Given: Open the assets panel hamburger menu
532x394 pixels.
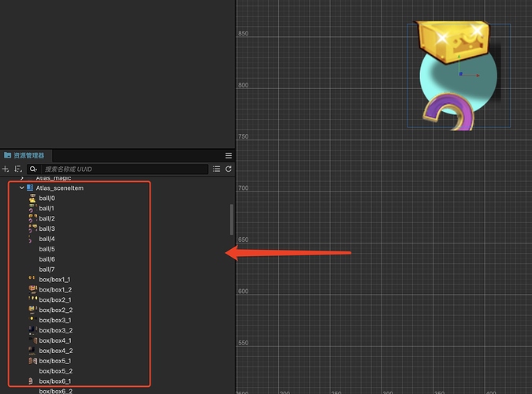Looking at the screenshot, I should coord(229,155).
